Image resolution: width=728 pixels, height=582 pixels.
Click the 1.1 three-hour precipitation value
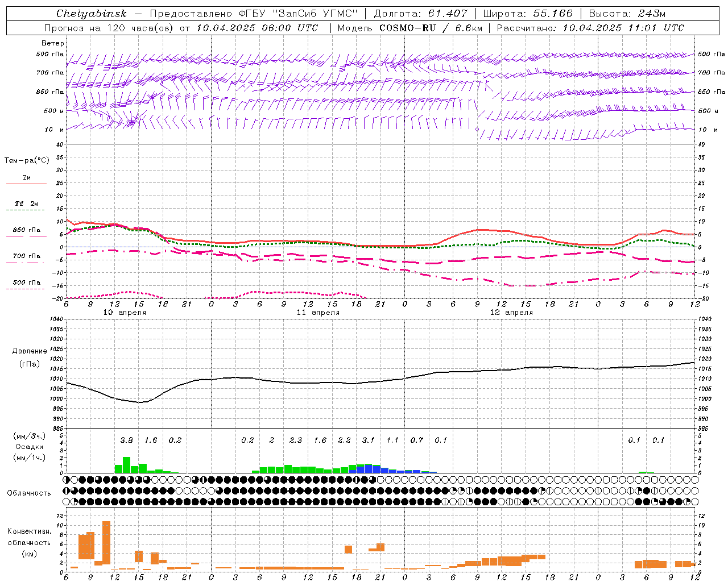[392, 440]
